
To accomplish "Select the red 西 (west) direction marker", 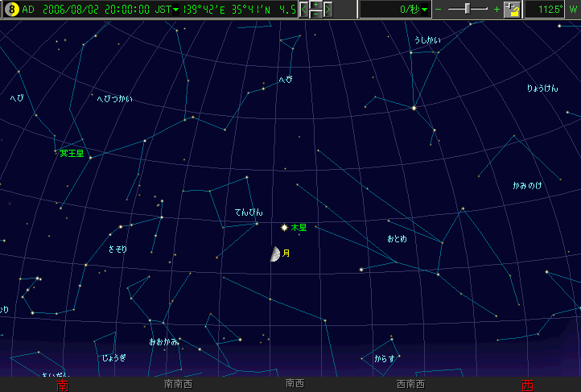I will 527,385.
